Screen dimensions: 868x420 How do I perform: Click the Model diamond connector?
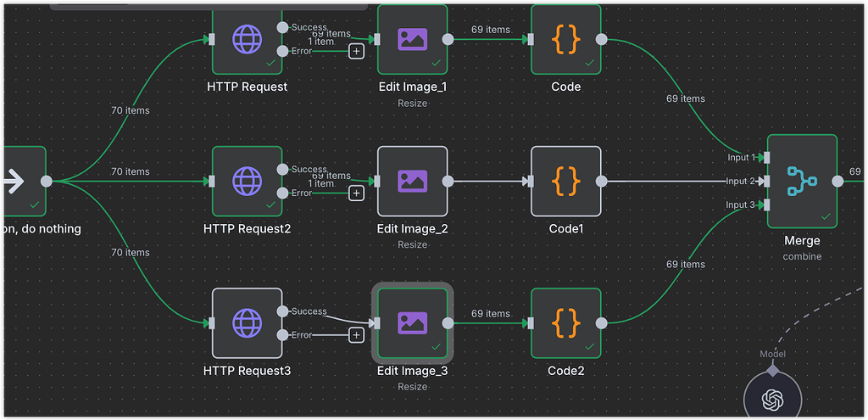click(772, 370)
